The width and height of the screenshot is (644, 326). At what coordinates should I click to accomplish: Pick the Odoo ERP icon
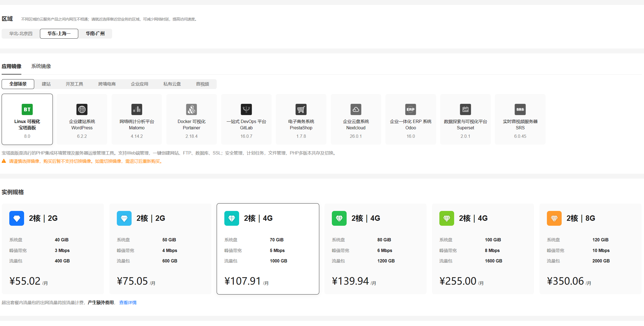coord(411,110)
